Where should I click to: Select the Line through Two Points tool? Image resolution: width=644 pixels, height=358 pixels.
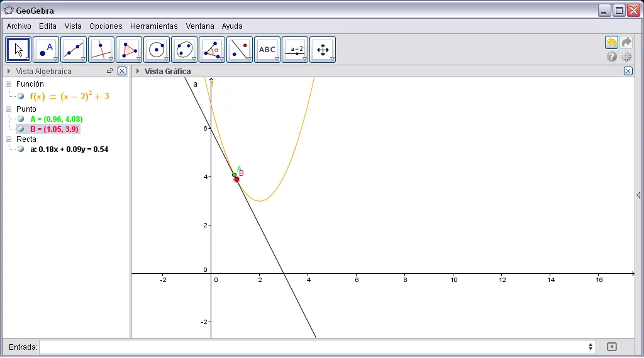click(74, 50)
